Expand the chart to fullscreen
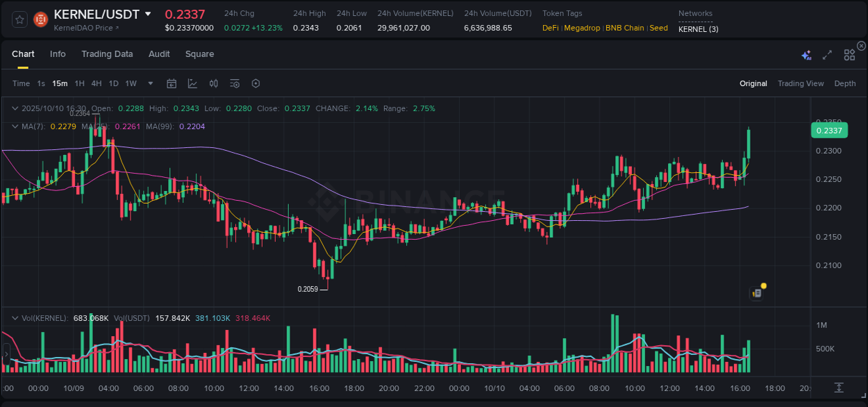 point(826,54)
